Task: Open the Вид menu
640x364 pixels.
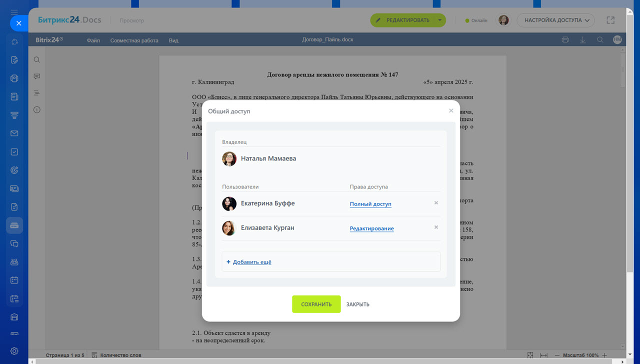Action: (173, 40)
